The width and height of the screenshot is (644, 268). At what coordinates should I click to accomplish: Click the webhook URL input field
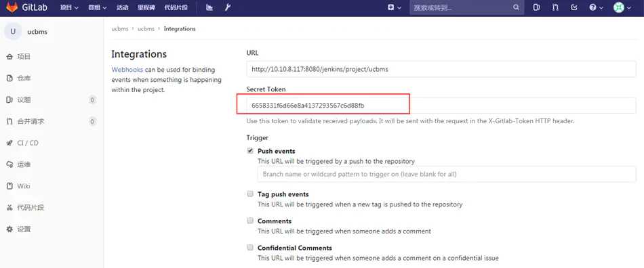click(x=441, y=69)
